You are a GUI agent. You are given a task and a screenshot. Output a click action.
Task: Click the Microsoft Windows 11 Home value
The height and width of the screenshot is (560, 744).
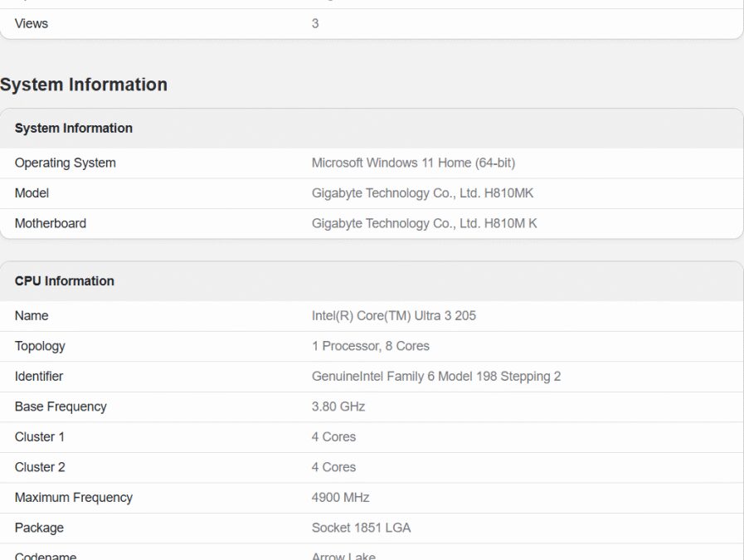point(413,163)
